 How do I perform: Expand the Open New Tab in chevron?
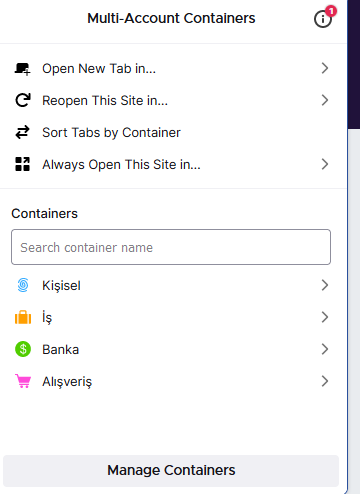[325, 68]
